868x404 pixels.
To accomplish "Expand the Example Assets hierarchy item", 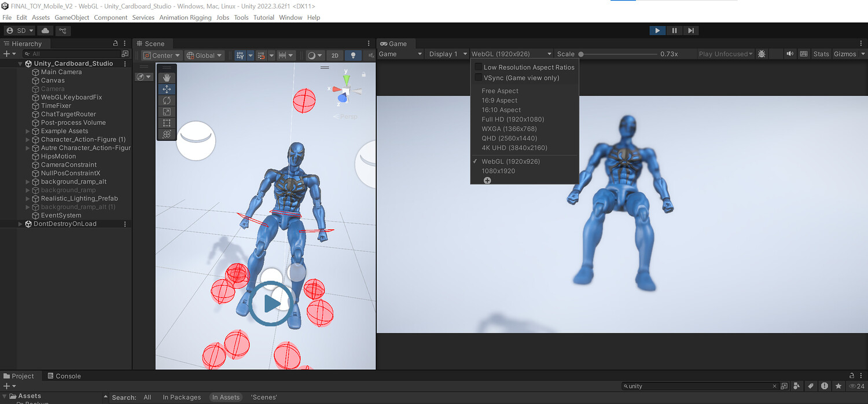I will [28, 131].
